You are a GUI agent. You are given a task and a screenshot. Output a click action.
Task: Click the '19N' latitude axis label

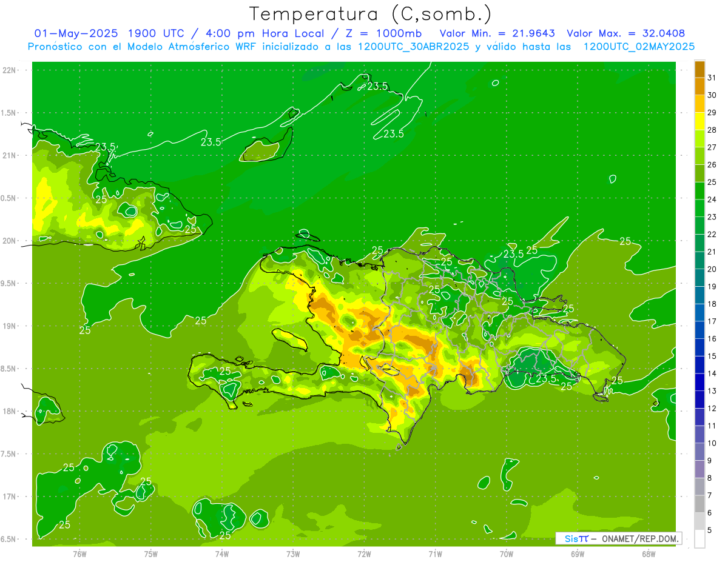coord(10,326)
